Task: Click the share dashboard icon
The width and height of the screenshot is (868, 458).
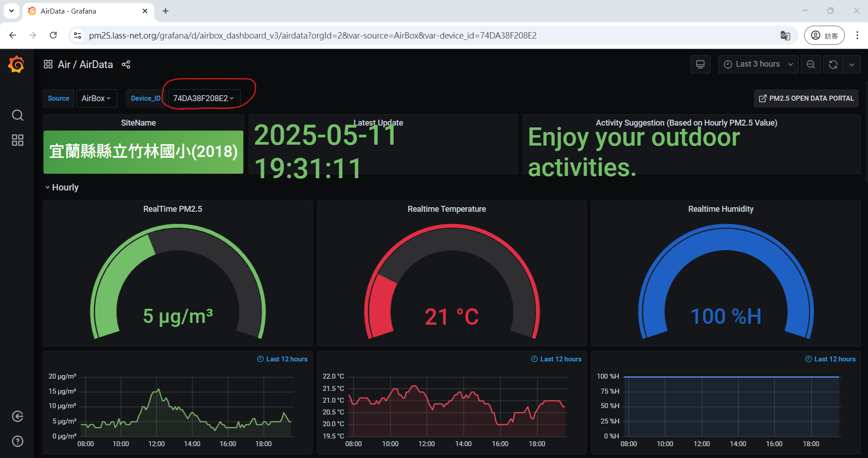Action: [x=126, y=64]
